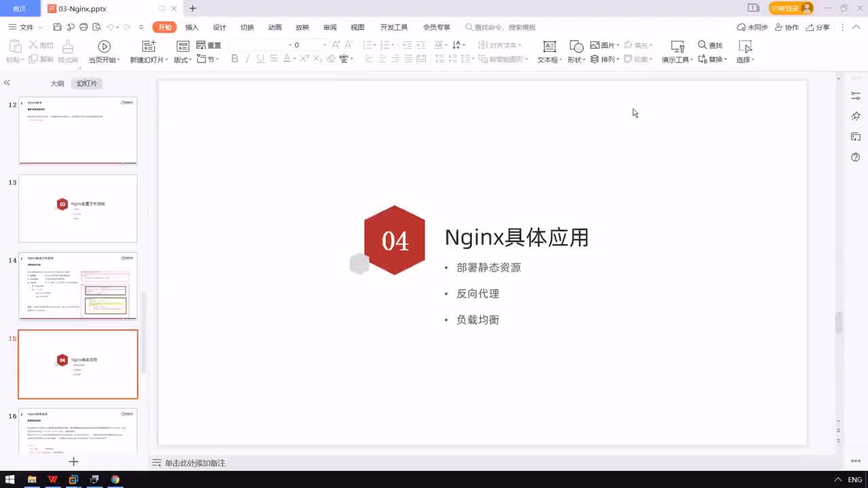
Task: Toggle Subscript formatting
Action: coord(317,59)
